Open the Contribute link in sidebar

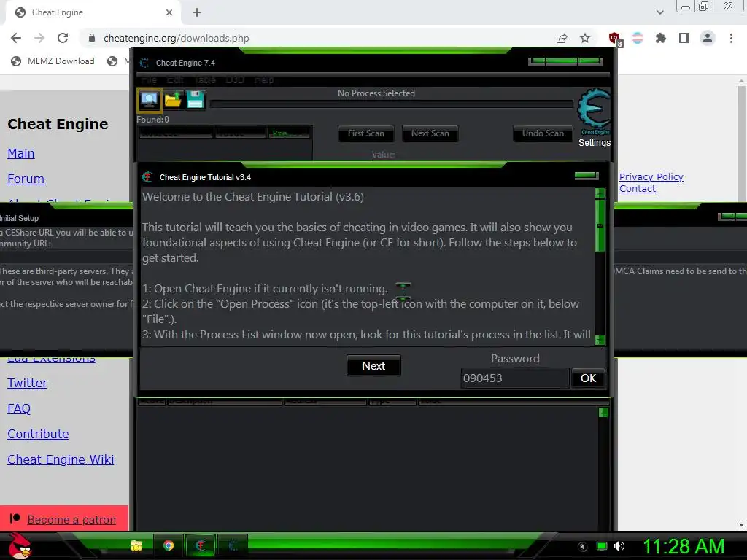(38, 434)
